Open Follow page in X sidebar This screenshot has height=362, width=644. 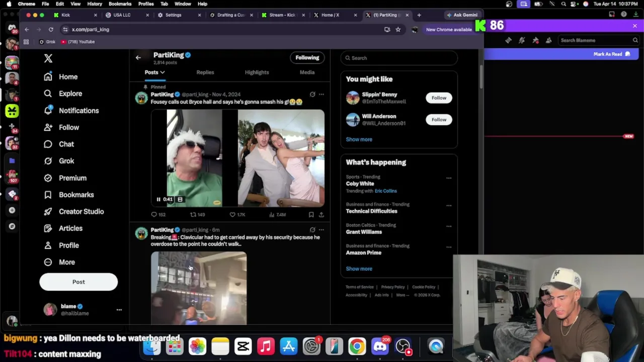tap(61, 127)
